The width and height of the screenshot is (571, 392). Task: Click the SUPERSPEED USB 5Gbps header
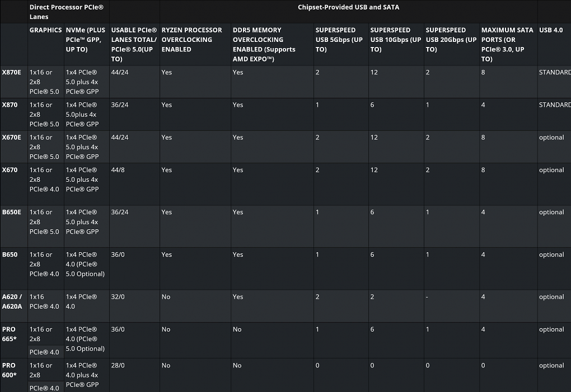339,40
